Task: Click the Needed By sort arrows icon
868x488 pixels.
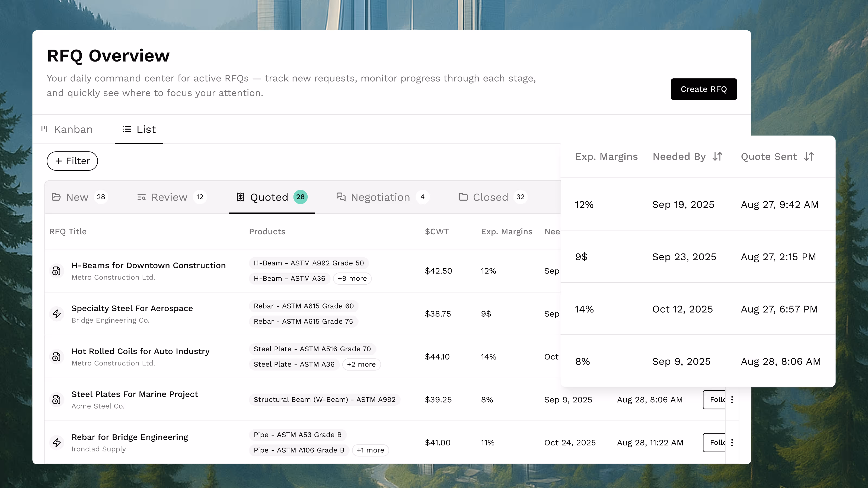Action: pyautogui.click(x=717, y=157)
